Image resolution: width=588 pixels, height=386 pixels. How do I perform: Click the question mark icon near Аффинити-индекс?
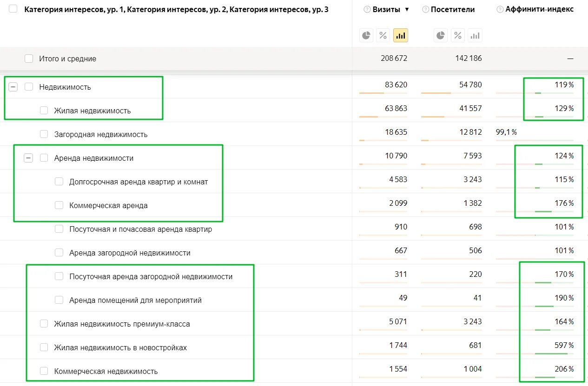[499, 9]
